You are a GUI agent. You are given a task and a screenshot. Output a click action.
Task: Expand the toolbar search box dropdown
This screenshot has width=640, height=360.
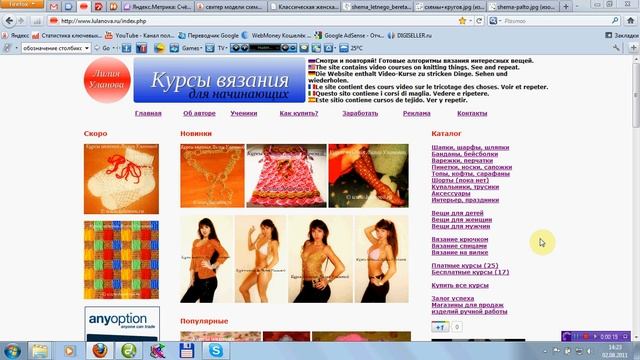click(87, 48)
